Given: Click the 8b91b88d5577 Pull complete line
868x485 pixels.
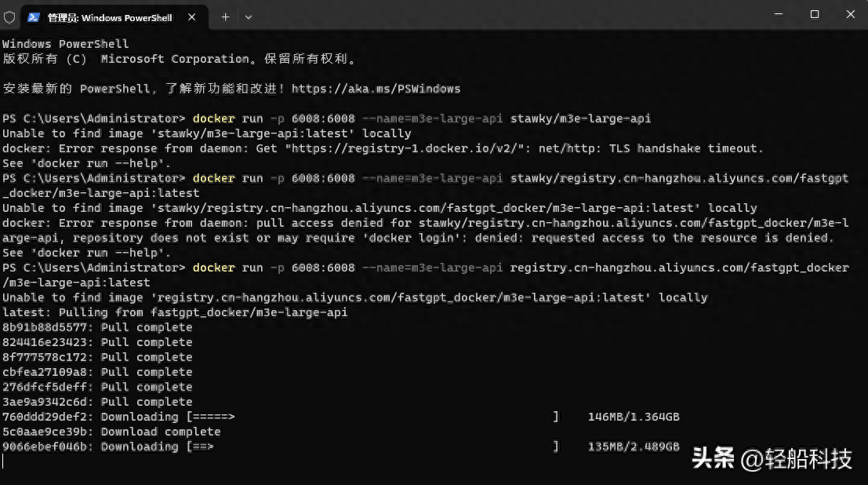Looking at the screenshot, I should pos(97,327).
